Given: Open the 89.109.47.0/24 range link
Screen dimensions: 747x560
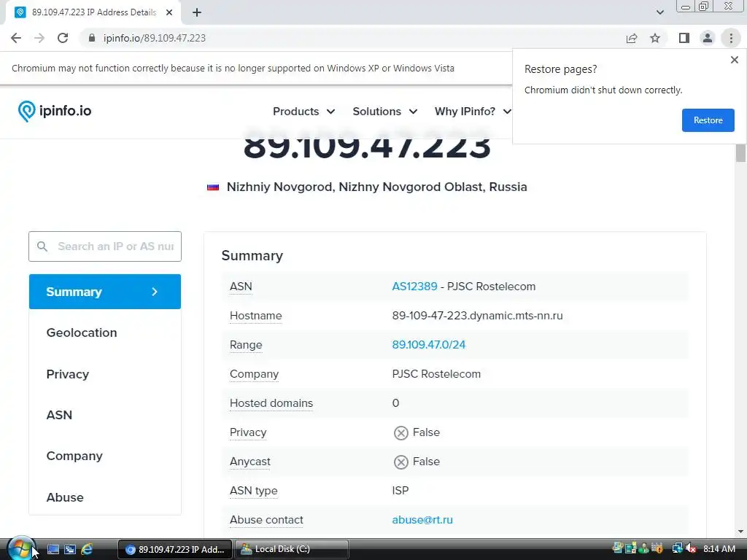Looking at the screenshot, I should tap(429, 345).
